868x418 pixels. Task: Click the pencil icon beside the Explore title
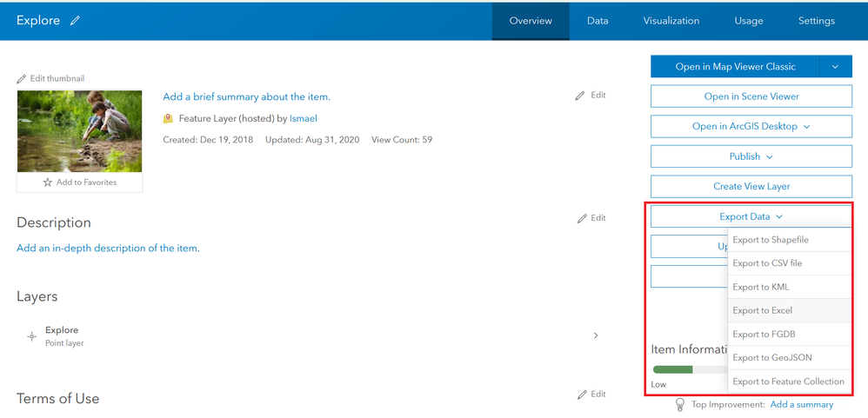[x=76, y=21]
